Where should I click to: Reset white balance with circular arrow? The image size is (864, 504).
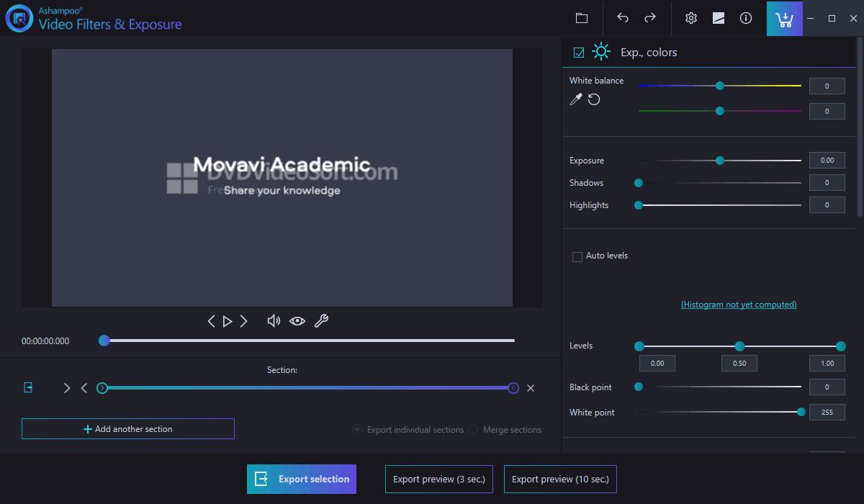(x=594, y=99)
